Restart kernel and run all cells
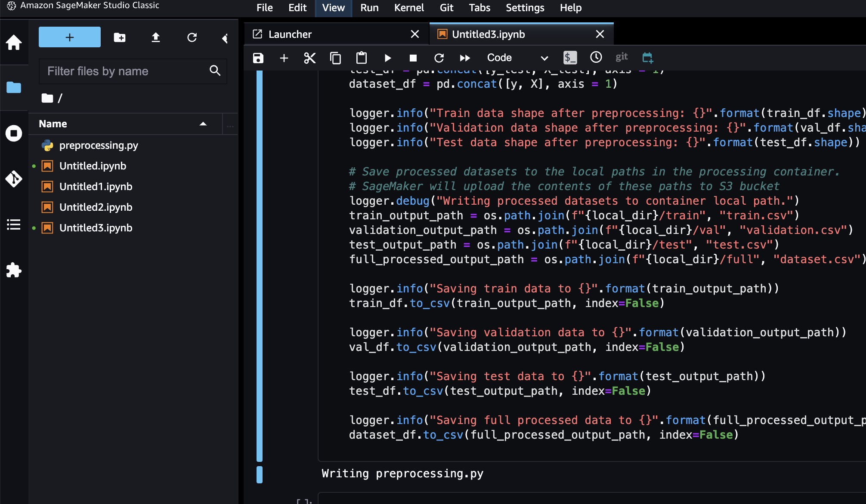 click(x=465, y=58)
